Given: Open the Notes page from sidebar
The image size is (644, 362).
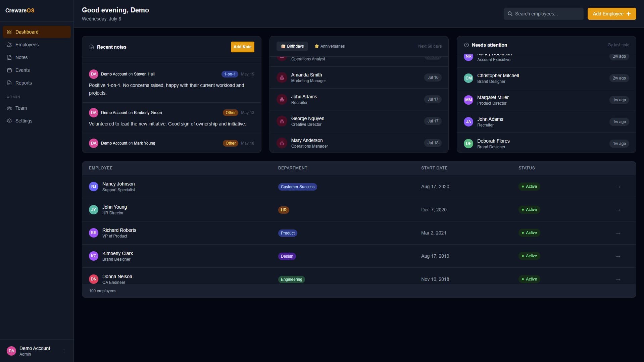Looking at the screenshot, I should coord(37,57).
